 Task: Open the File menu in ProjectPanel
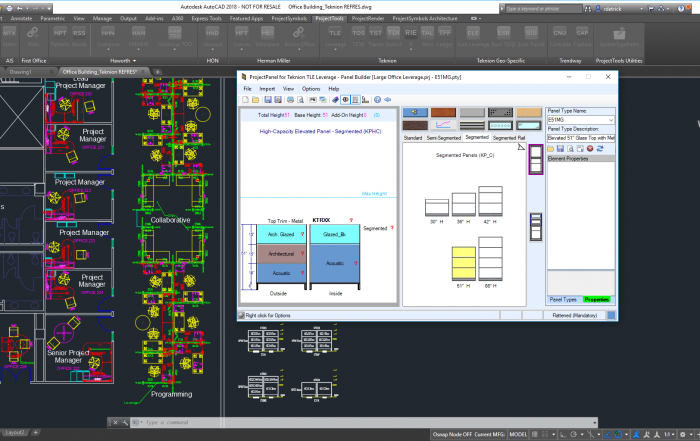pyautogui.click(x=247, y=89)
